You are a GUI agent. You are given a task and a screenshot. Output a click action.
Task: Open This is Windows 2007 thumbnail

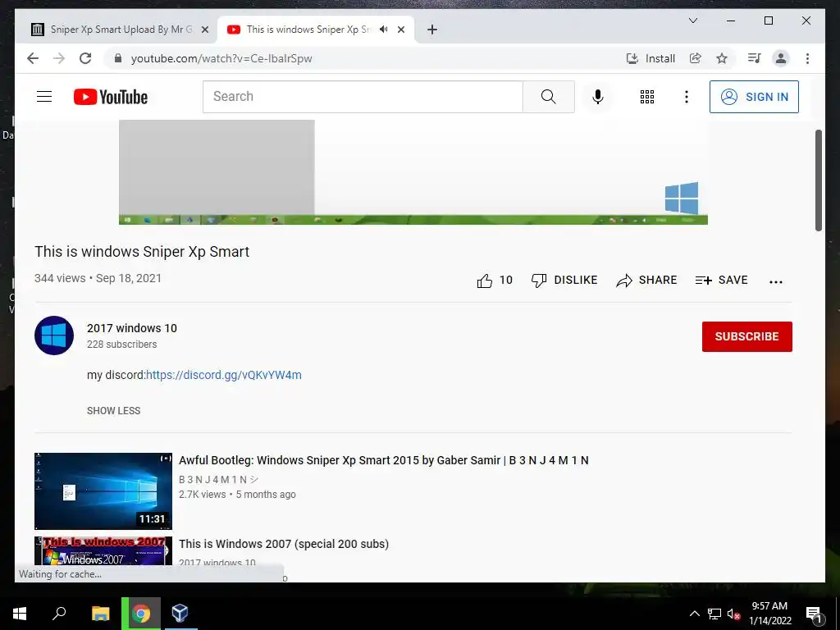[103, 550]
